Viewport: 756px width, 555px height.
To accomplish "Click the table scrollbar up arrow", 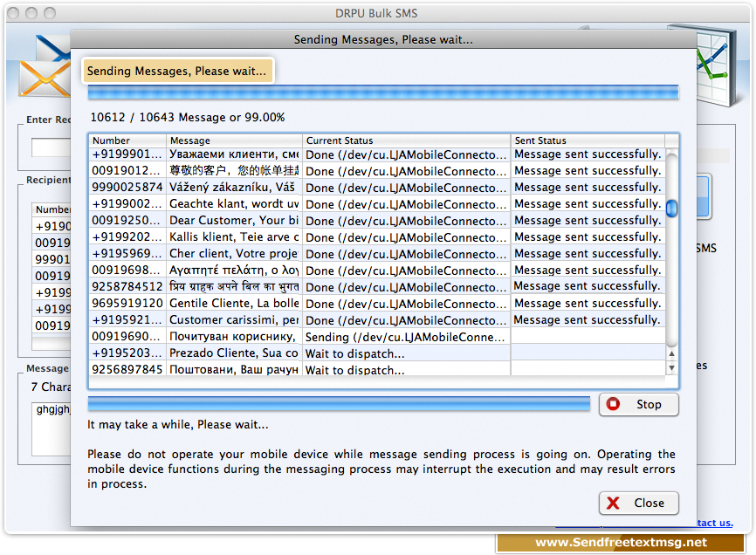I will (x=671, y=353).
